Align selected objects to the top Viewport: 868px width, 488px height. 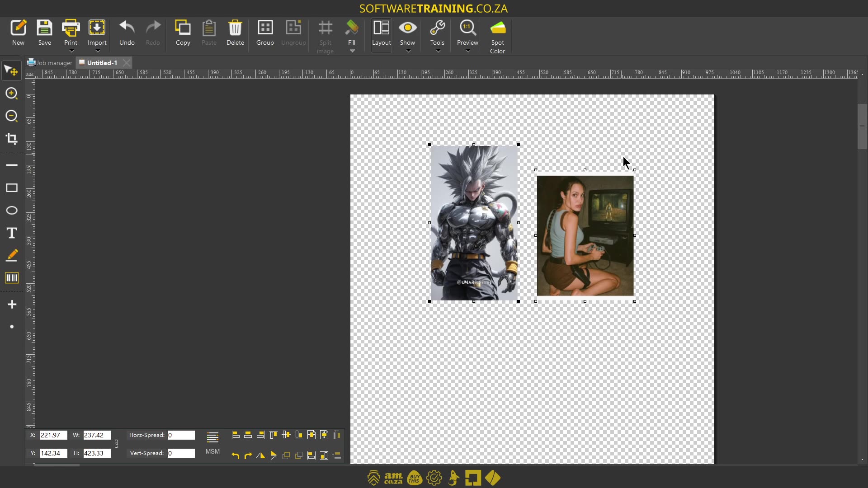273,435
